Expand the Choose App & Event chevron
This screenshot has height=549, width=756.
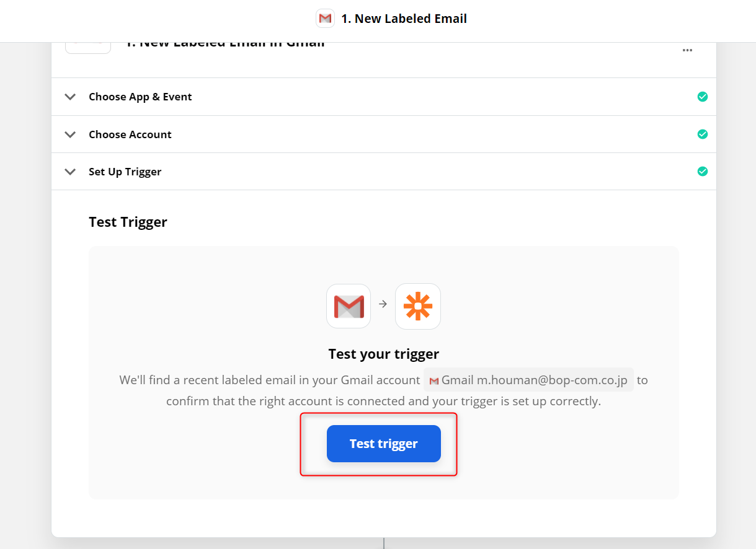coord(70,97)
